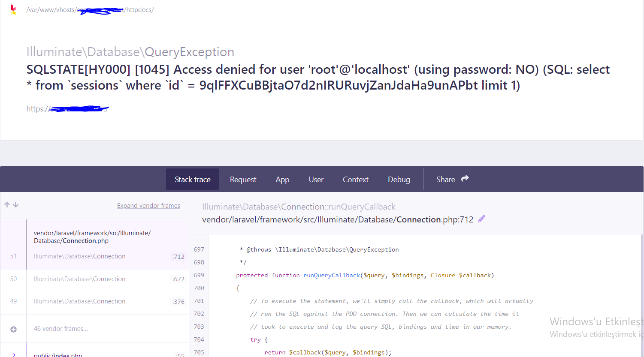
Task: Click Connection::runQueryCallback method heading
Action: [299, 207]
